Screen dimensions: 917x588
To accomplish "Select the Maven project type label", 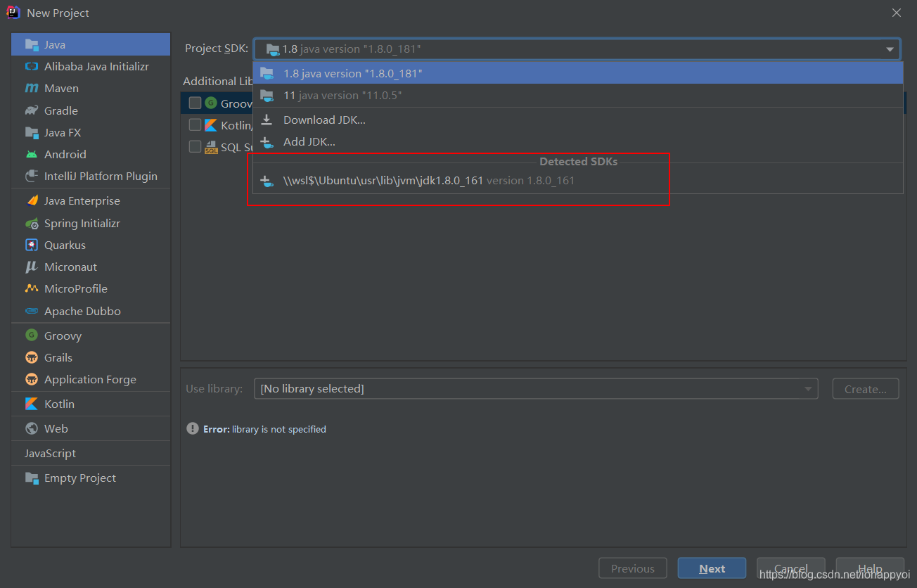I will [x=61, y=88].
